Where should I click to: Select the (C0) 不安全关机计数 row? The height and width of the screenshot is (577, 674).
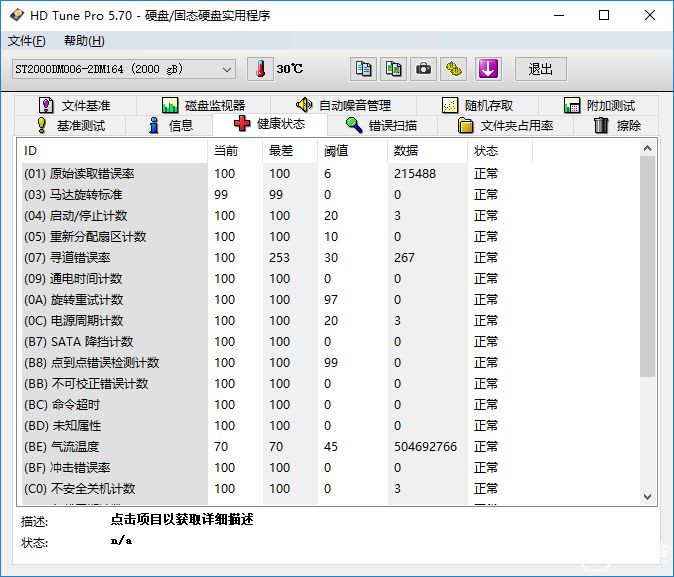tap(277, 488)
